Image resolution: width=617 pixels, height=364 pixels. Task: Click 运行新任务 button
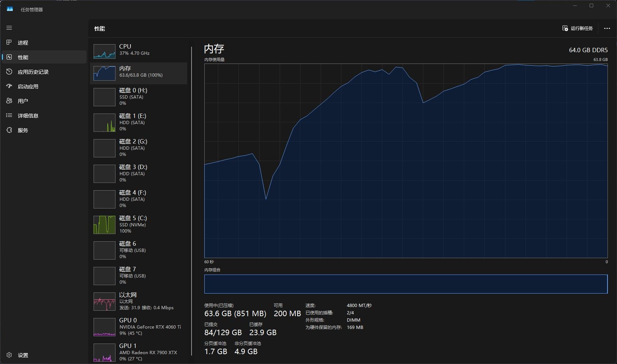click(578, 28)
